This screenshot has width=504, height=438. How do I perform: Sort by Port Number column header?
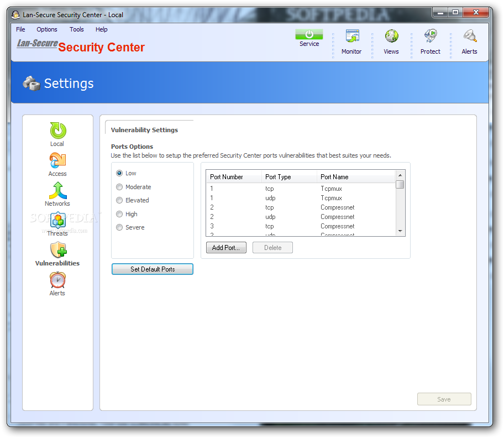pyautogui.click(x=234, y=177)
